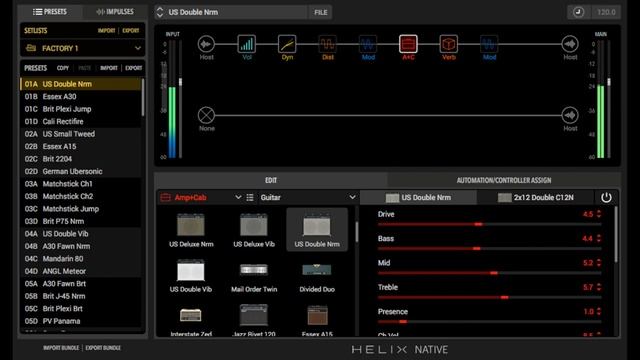Click the Treble value stepper arrows

coord(599,287)
